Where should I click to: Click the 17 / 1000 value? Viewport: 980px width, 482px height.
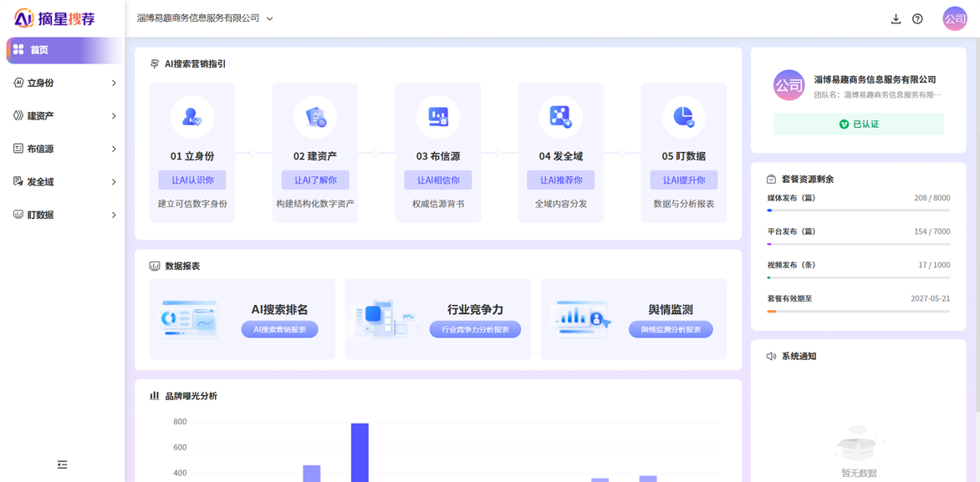coord(934,265)
